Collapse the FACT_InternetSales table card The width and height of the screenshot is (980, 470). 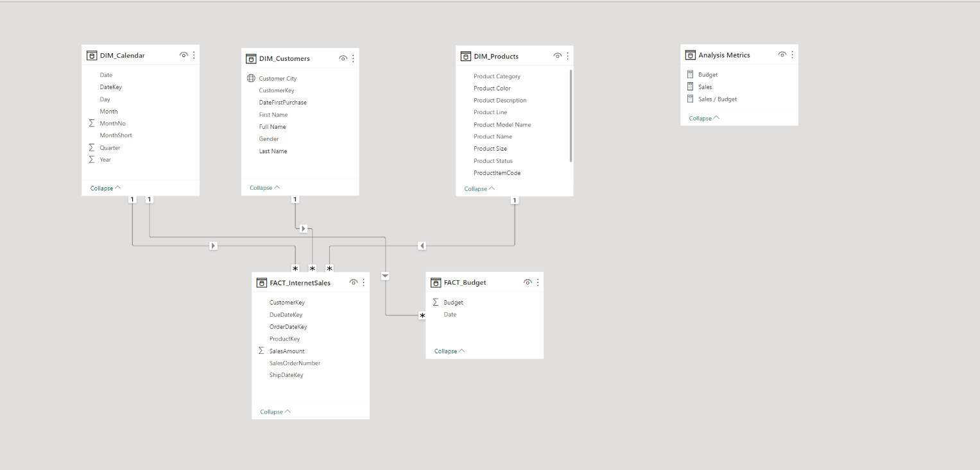pyautogui.click(x=271, y=411)
